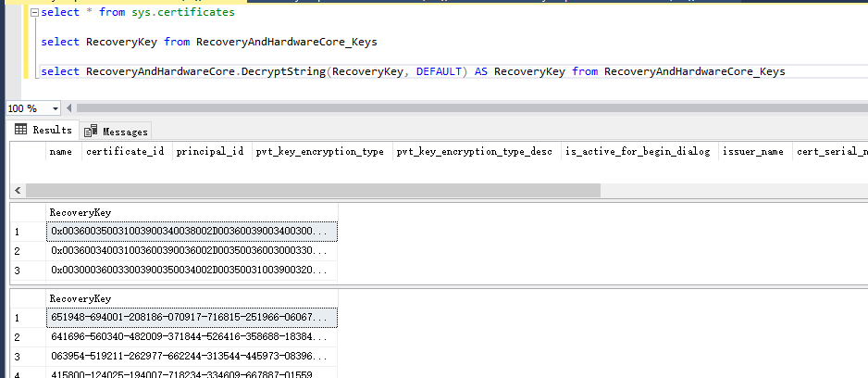Place cursor in the DecryptString query line
The image size is (868, 378).
pyautogui.click(x=413, y=71)
